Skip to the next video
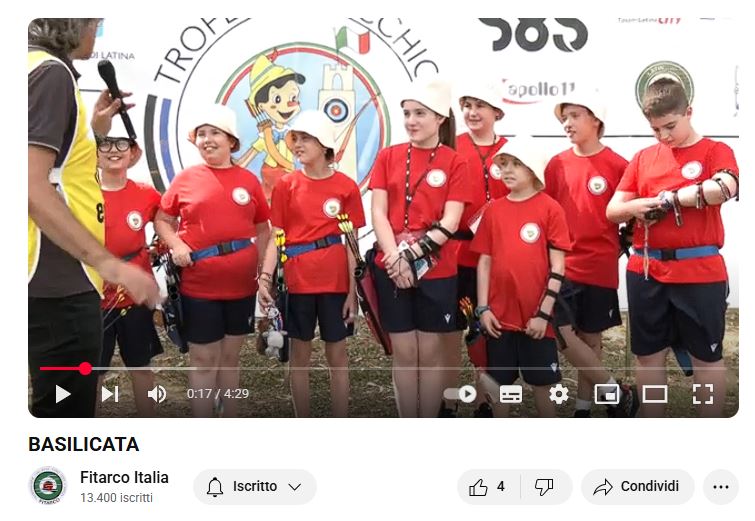Viewport: 755px width, 521px height. (110, 394)
